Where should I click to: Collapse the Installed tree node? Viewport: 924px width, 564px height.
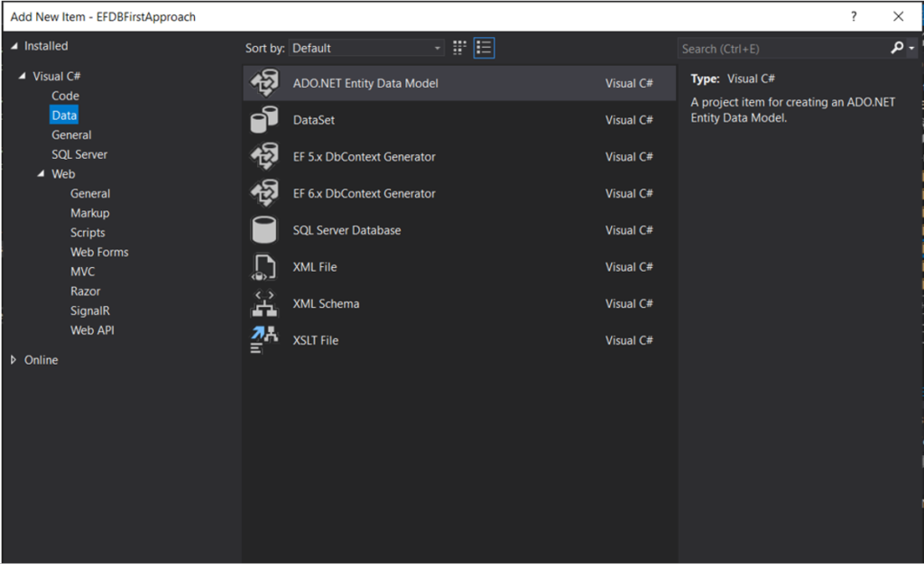(14, 46)
